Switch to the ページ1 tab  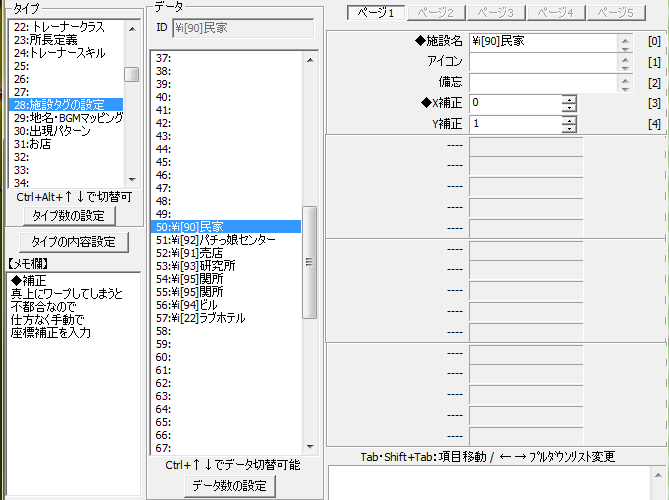pyautogui.click(x=376, y=12)
